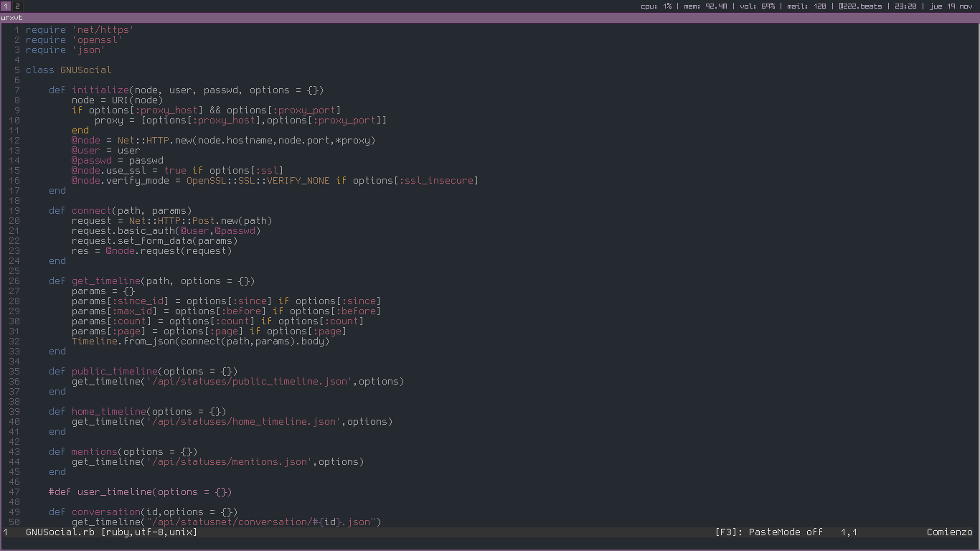Click the @user = user line
This screenshot has height=551, width=980.
click(x=105, y=150)
